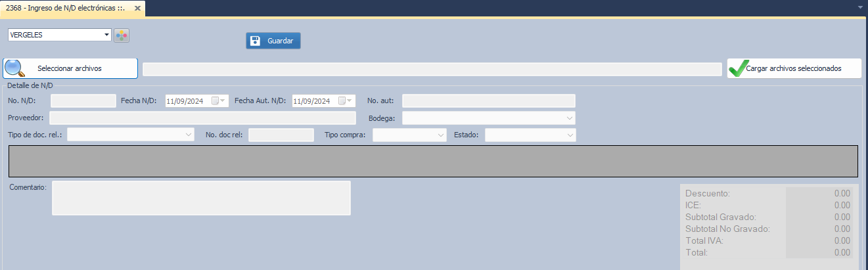This screenshot has height=270, width=868.
Task: Expand the Estado dropdown
Action: 569,135
